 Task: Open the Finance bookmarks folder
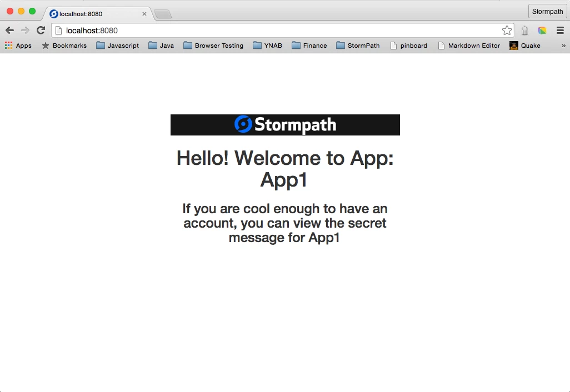pyautogui.click(x=309, y=46)
